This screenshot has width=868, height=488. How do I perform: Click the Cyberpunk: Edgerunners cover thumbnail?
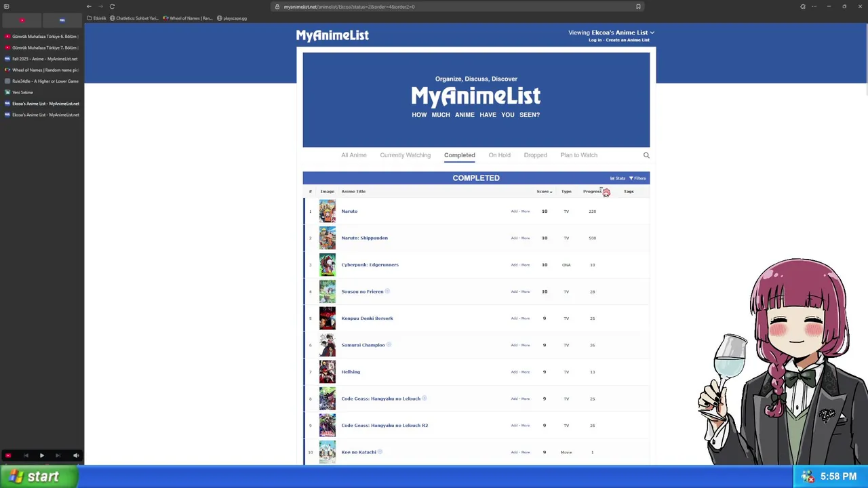point(328,265)
